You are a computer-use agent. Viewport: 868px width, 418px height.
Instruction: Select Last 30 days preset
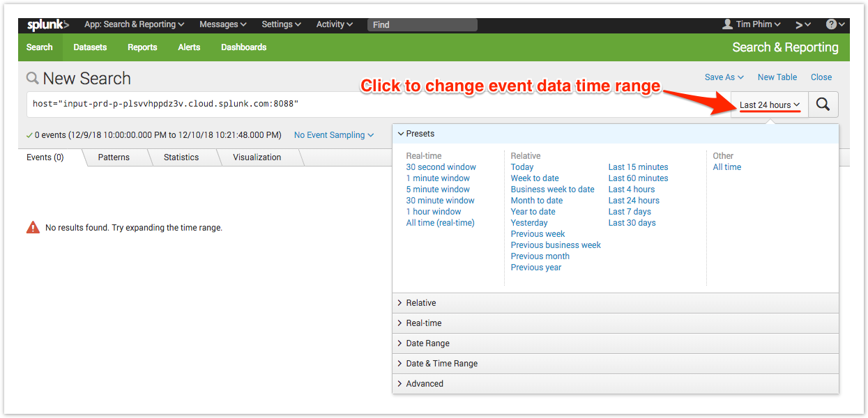(x=632, y=223)
